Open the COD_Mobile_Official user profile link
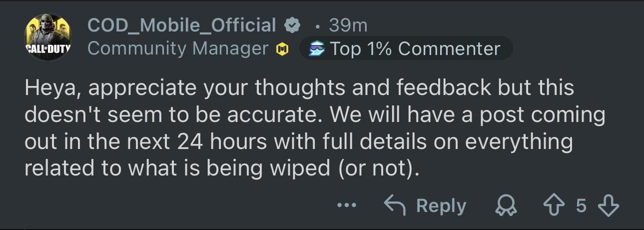644x230 pixels. [181, 25]
